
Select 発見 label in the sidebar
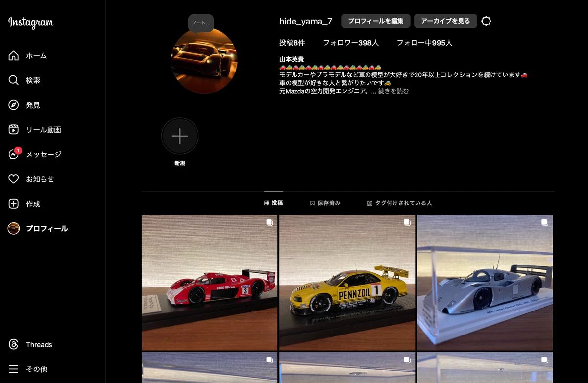(x=33, y=105)
